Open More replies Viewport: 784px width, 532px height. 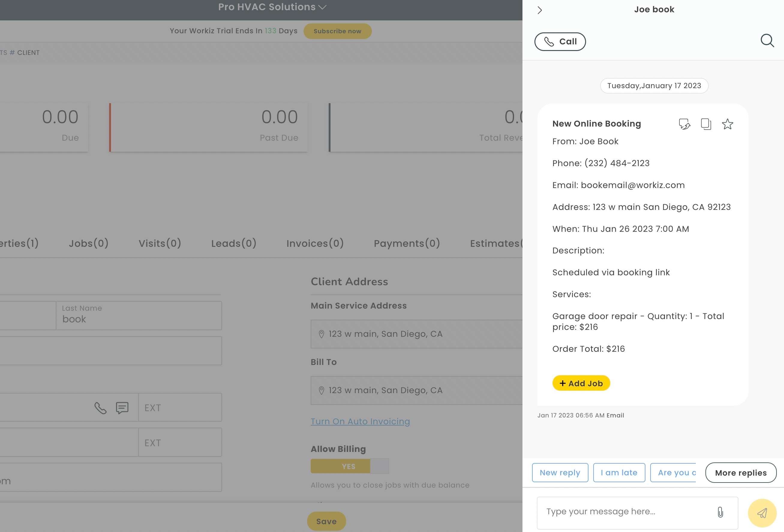[741, 473]
